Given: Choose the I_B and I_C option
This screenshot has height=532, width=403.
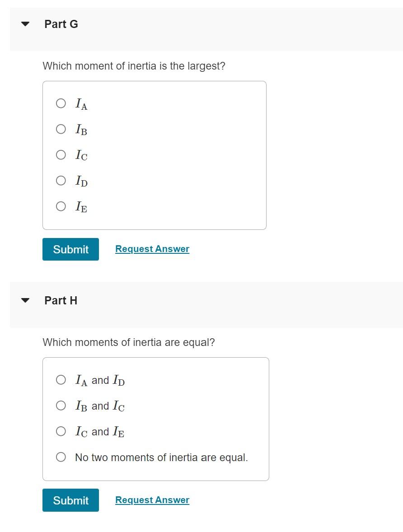Looking at the screenshot, I should [61, 406].
